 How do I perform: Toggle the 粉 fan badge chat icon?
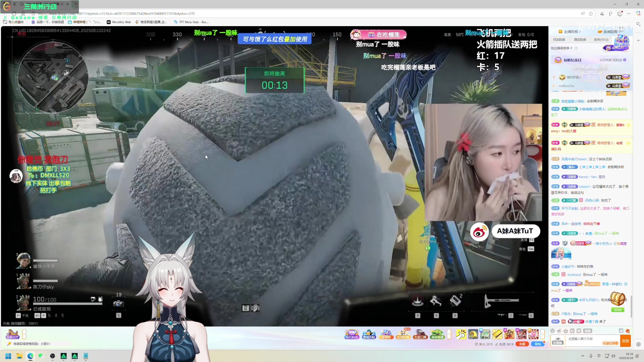click(572, 331)
